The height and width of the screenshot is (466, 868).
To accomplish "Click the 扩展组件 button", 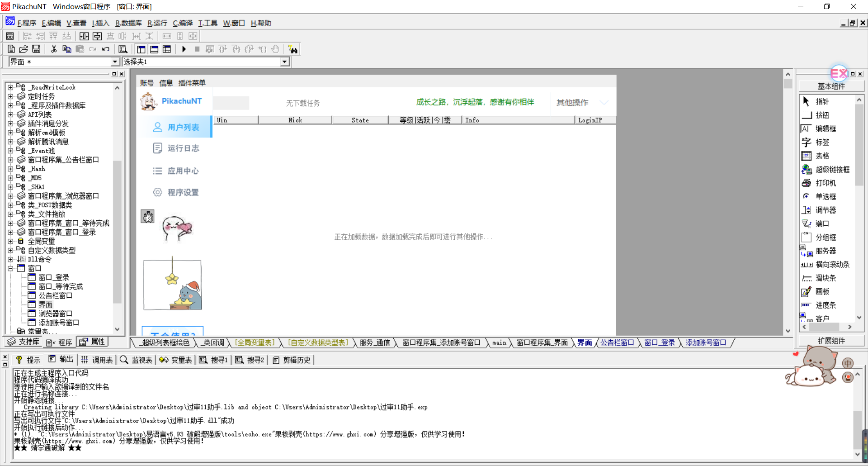I will (831, 341).
